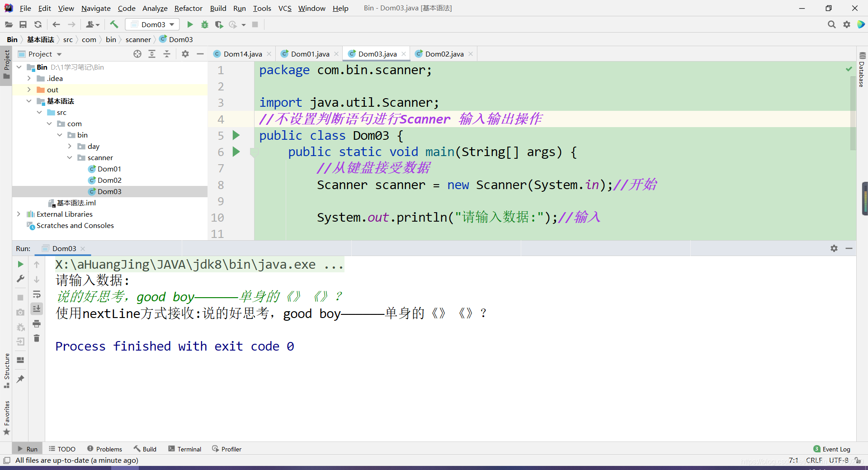Open Search Everywhere magnifier icon

(831, 24)
